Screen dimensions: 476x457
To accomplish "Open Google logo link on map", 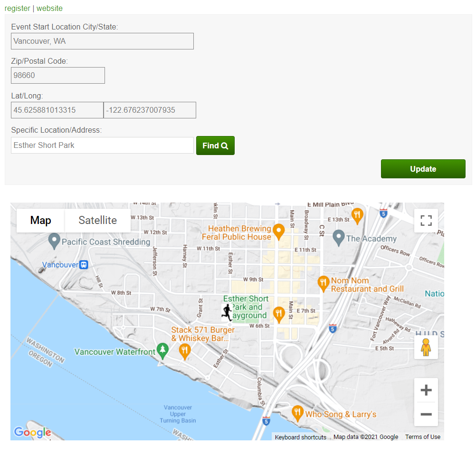I will pyautogui.click(x=33, y=432).
